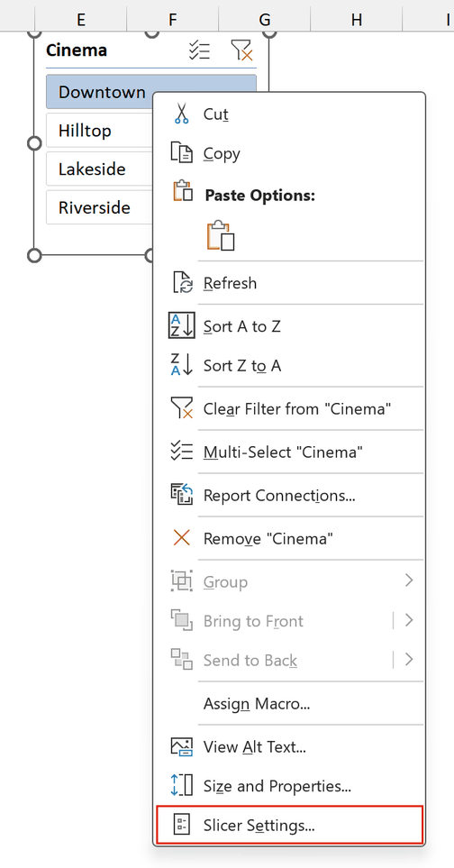
Task: Select column G header
Action: pos(264,20)
